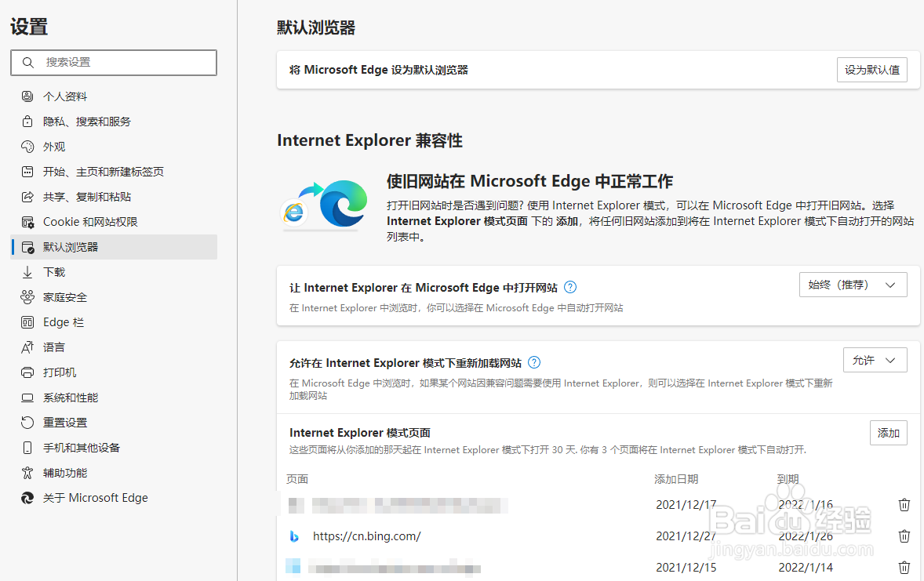The image size is (924, 581).
Task: Click help icon next to 让 Internet Explorer 在 Microsoft Edge 中打开网站
Action: (570, 288)
